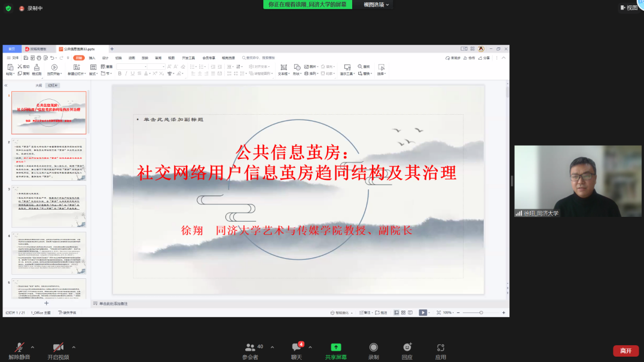Click the Select cursor icon in ribbon
The height and width of the screenshot is (362, 644).
tap(381, 67)
